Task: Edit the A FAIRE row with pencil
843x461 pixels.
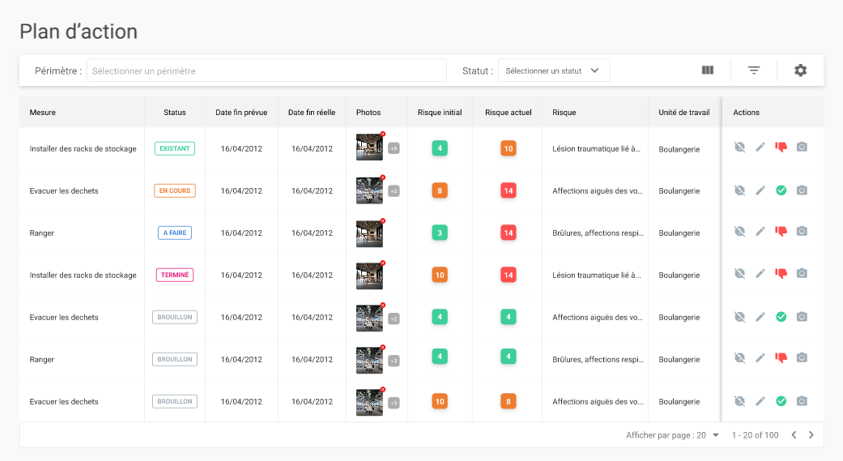Action: (x=760, y=231)
